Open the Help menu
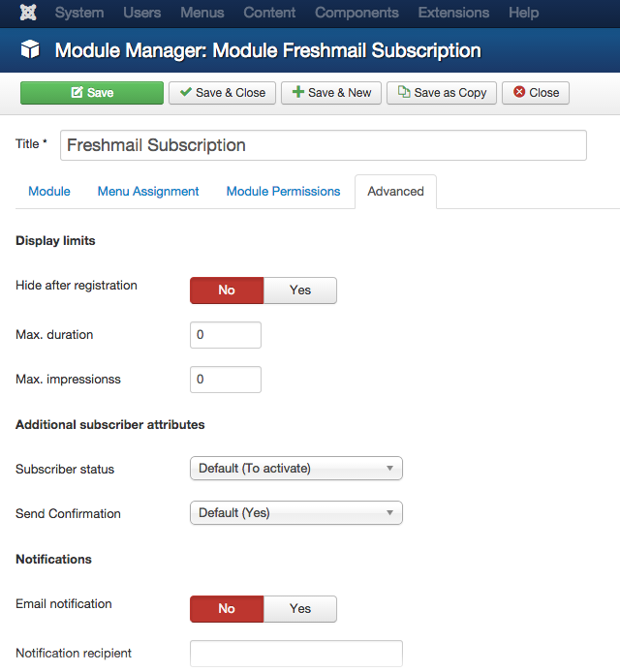The image size is (620, 672). 523,13
